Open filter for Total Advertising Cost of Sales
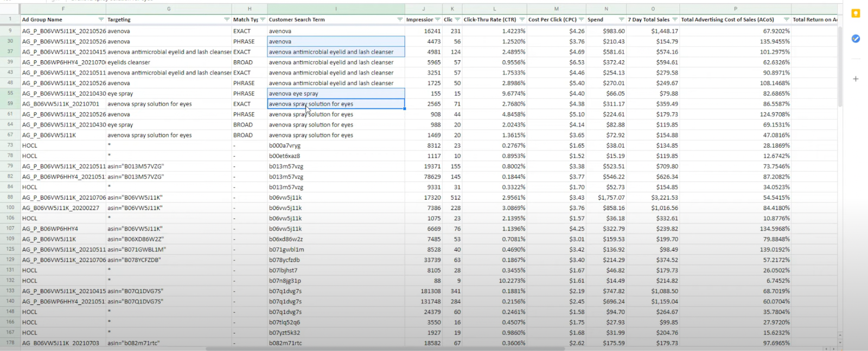 point(786,20)
